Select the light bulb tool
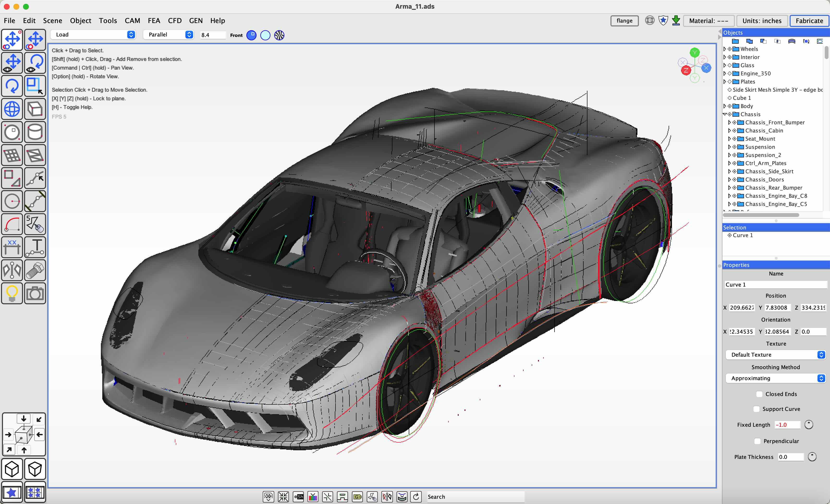 (12, 294)
